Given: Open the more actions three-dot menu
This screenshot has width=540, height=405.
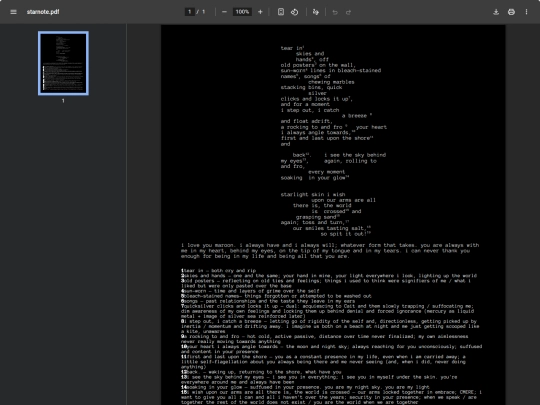Looking at the screenshot, I should pyautogui.click(x=526, y=12).
